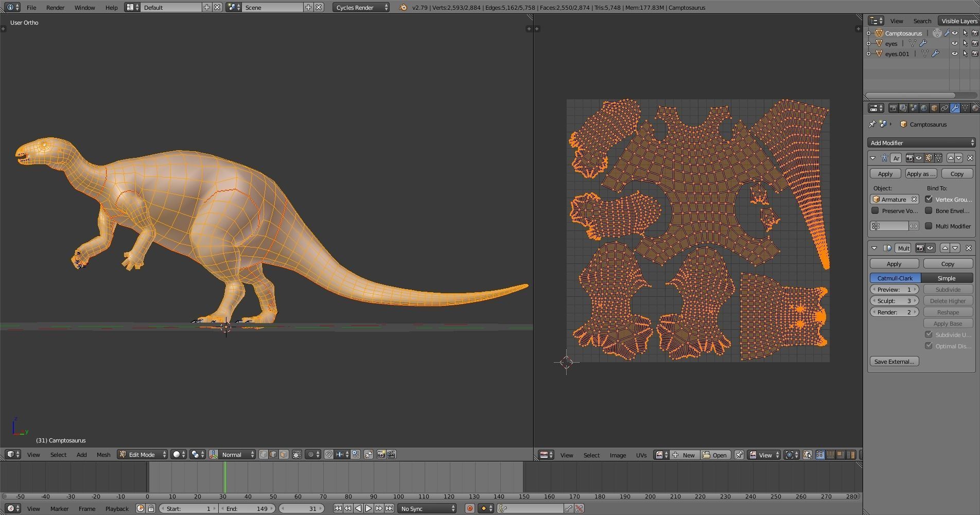
Task: Select UV vertex selection mode icon
Action: tap(820, 455)
